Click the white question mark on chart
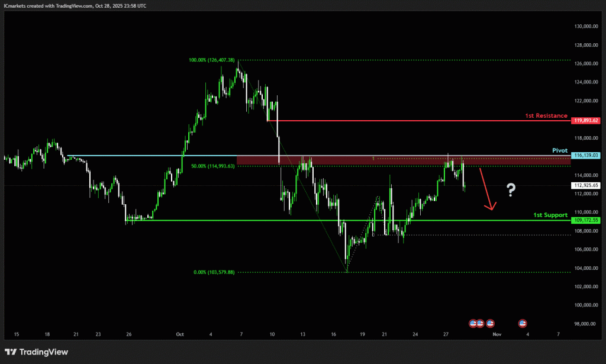Viewport: 606px width, 364px height. coord(511,190)
